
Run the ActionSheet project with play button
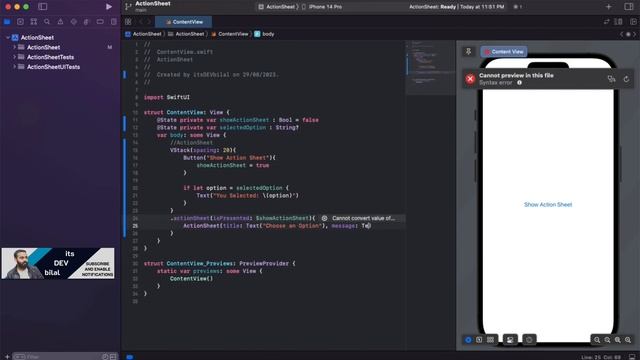tap(109, 7)
